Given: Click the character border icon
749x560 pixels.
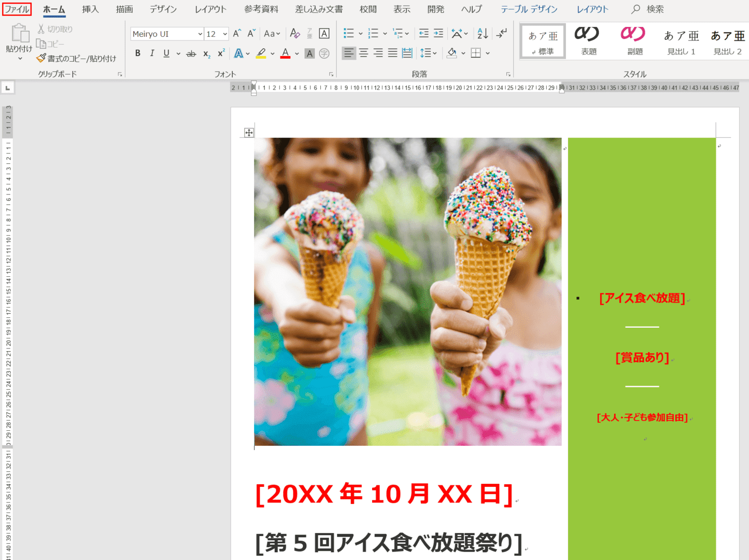Looking at the screenshot, I should [x=324, y=34].
